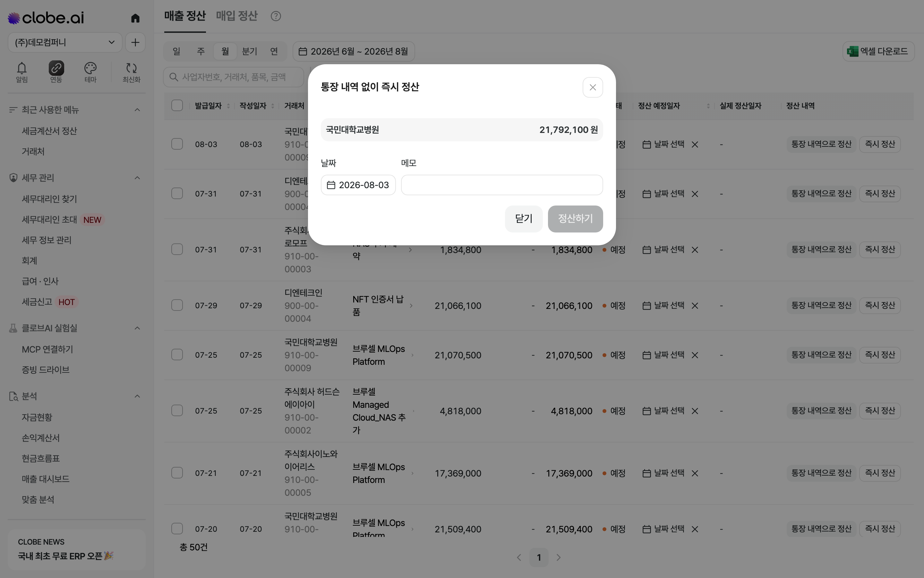Sort by 작성일자 column arrows
924x578 pixels.
point(273,106)
